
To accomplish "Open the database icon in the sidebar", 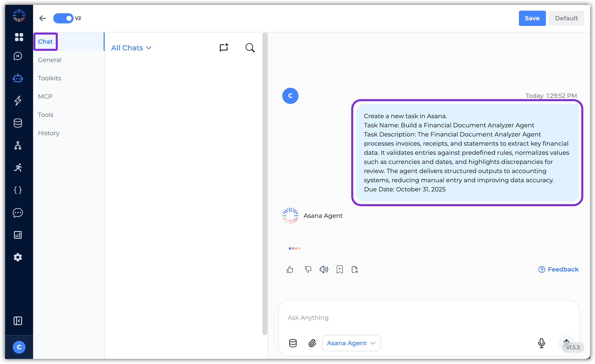I will tap(18, 123).
